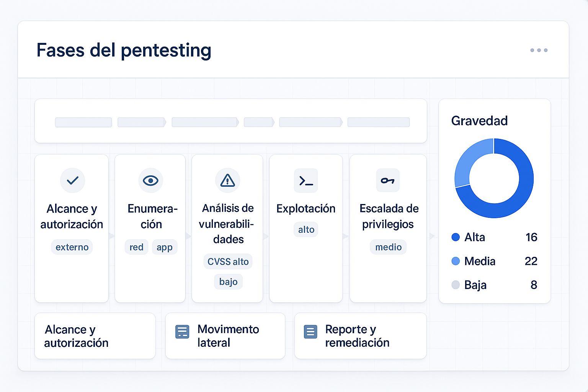Click the CVSS alto badge

coord(228,261)
